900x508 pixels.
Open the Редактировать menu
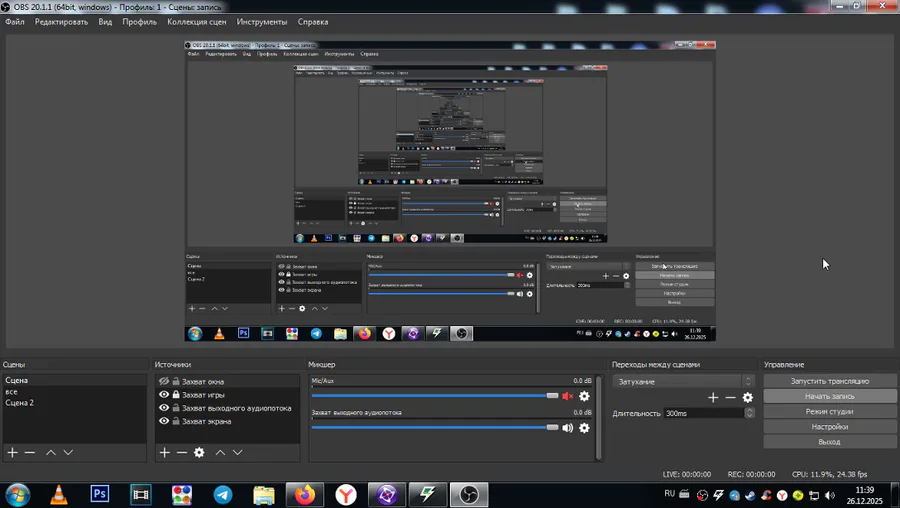61,22
